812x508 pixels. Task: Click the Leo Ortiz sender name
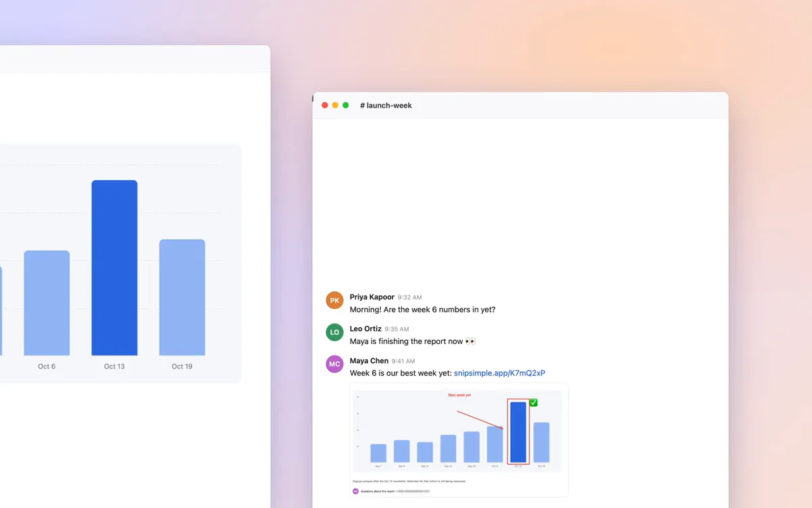(x=365, y=329)
